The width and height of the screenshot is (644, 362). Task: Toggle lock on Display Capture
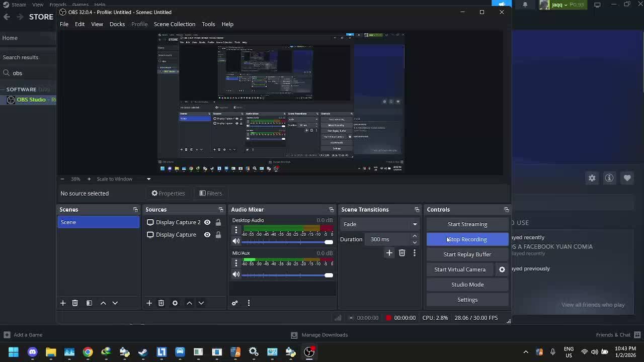(218, 235)
